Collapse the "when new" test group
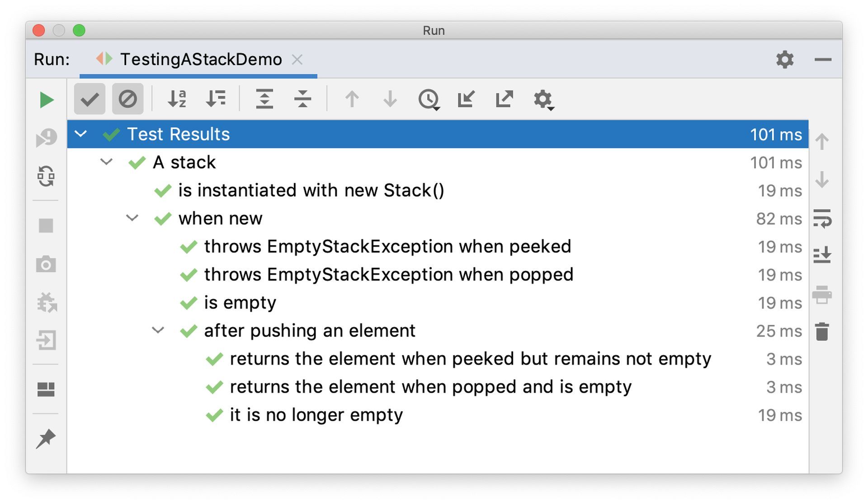Viewport: 868px width, 504px height. pos(132,219)
